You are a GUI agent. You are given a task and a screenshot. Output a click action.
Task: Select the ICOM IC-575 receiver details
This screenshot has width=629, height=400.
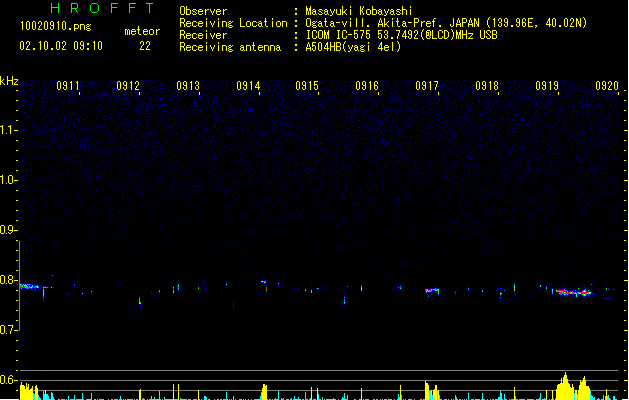point(402,35)
